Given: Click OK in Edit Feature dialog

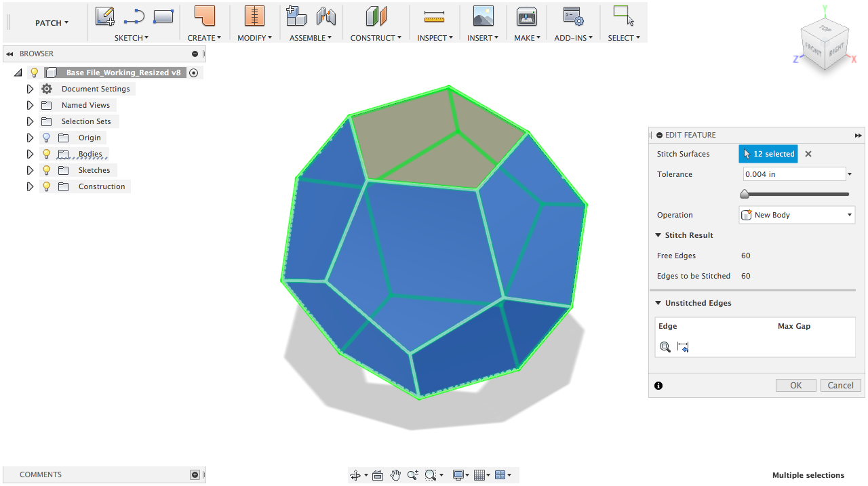Looking at the screenshot, I should point(796,385).
